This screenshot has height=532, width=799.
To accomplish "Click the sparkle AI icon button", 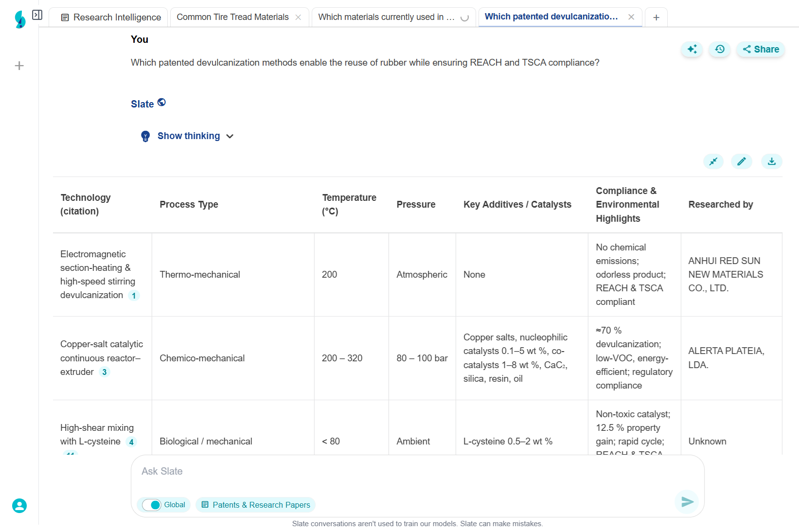I will point(692,49).
